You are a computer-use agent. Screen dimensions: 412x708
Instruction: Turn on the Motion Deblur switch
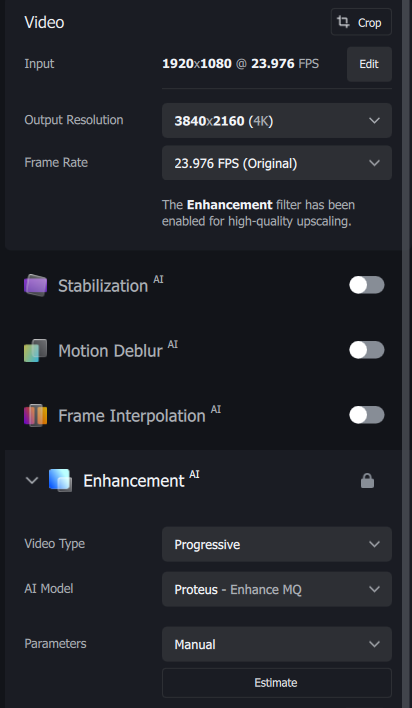tap(366, 350)
